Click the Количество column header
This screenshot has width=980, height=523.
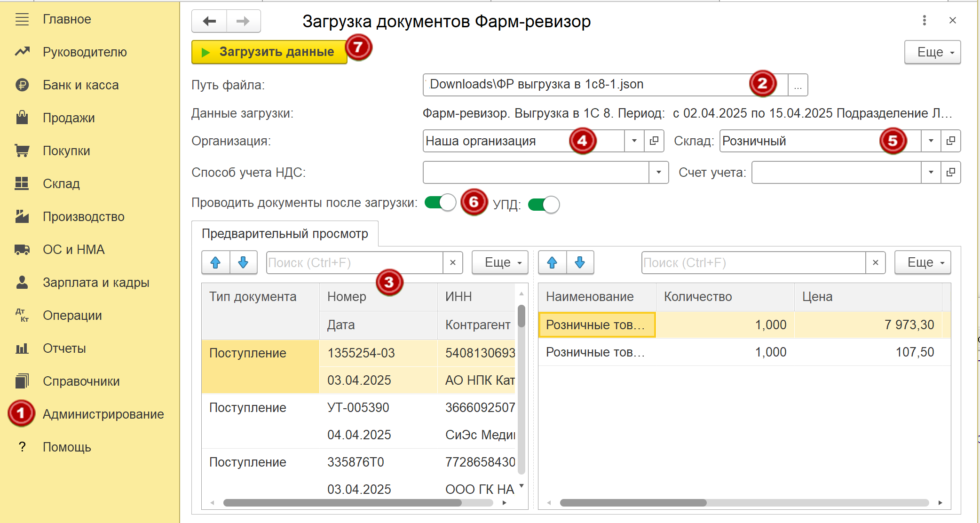click(725, 297)
